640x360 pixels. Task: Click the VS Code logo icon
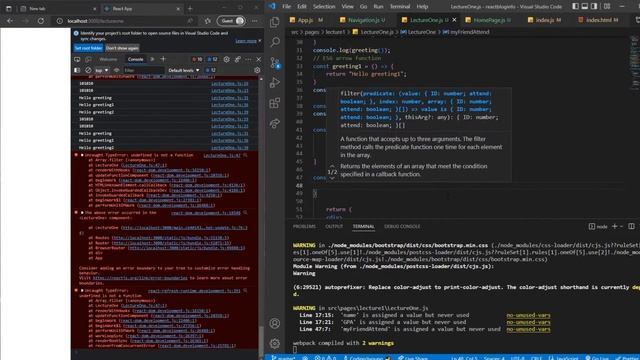[272, 6]
